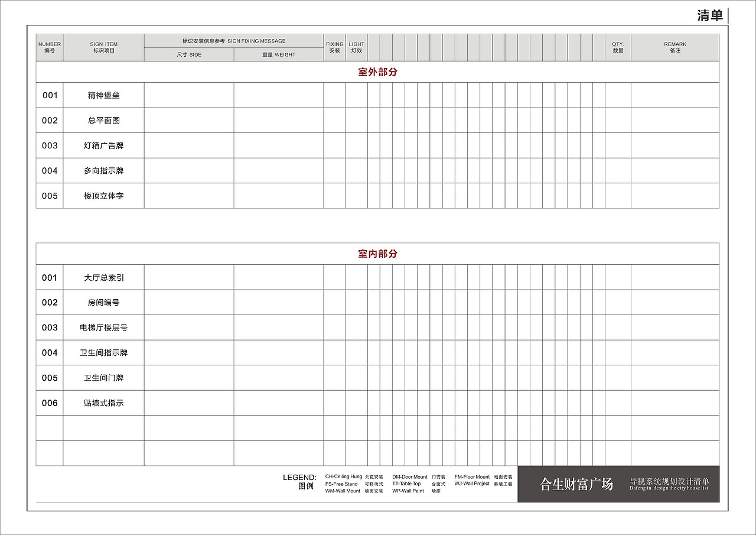
Task: Click the WM-Wall Mount legend item
Action: coord(344,490)
